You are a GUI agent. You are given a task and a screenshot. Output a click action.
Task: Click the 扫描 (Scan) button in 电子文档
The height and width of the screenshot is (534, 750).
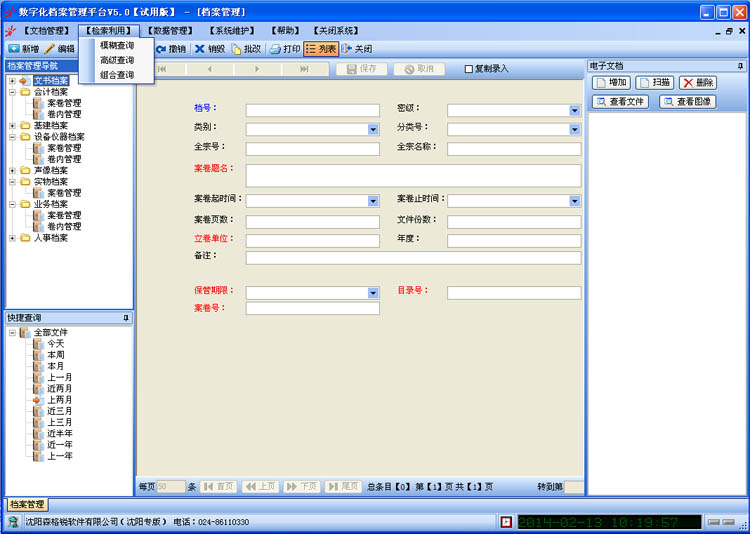point(655,83)
